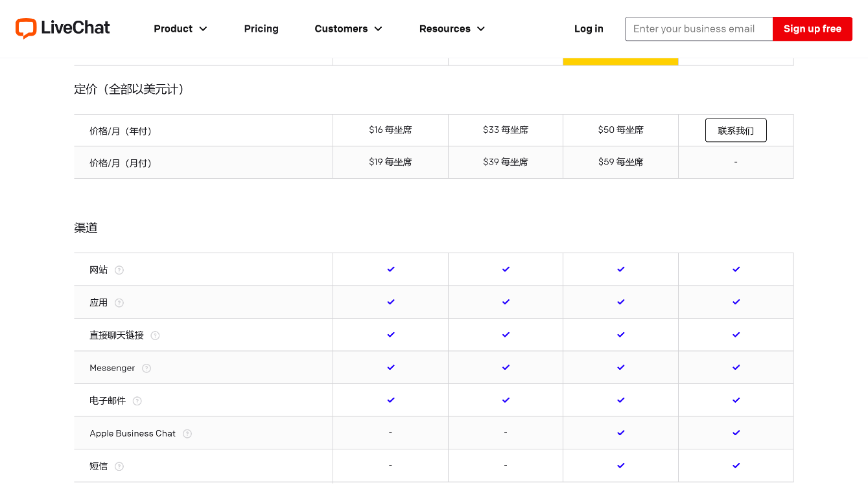Expand the Product dropdown menu
Viewport: 868px width, 487px height.
pos(180,28)
